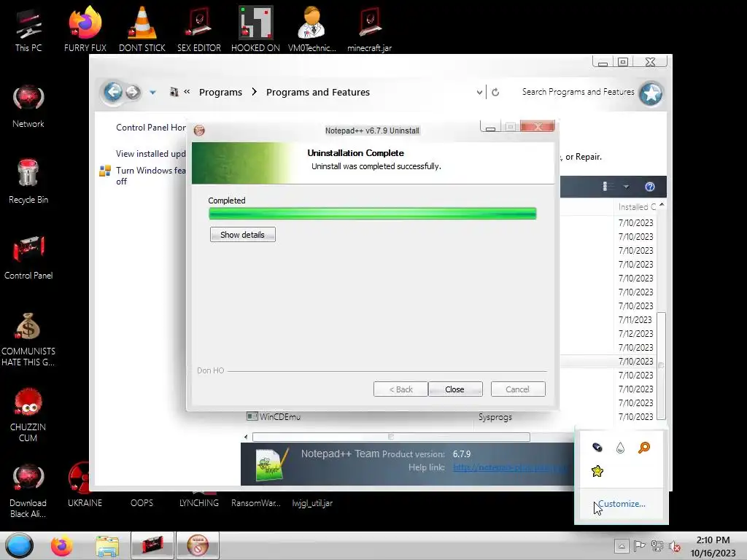Open the This PC desktop icon
The image size is (747, 560).
click(x=28, y=31)
